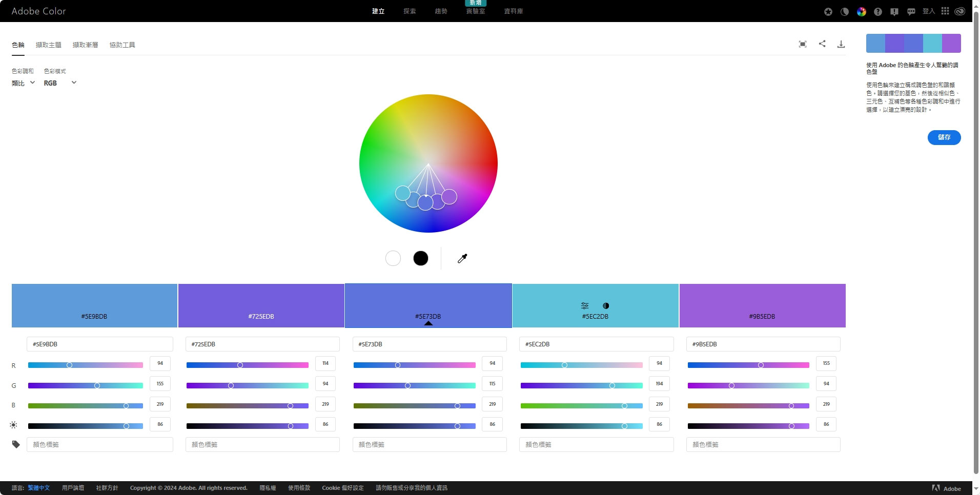The height and width of the screenshot is (495, 980).
Task: Open the rainbow color wheel icon
Action: coord(862,11)
